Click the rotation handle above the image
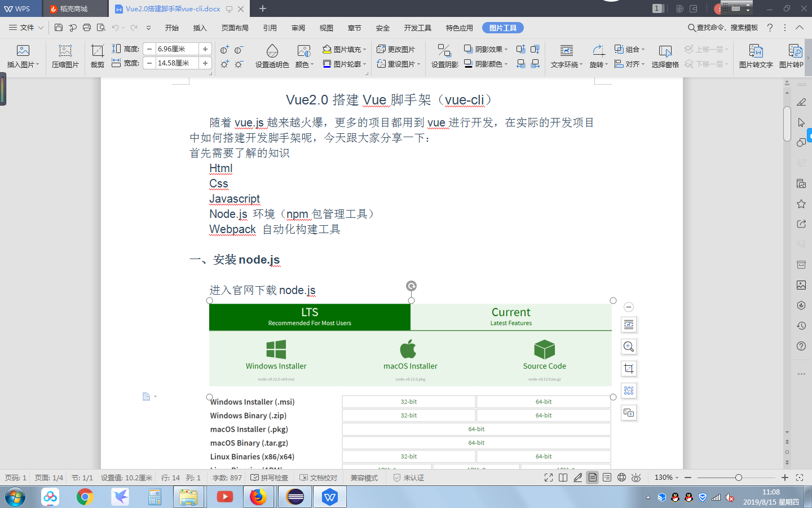 coord(411,286)
